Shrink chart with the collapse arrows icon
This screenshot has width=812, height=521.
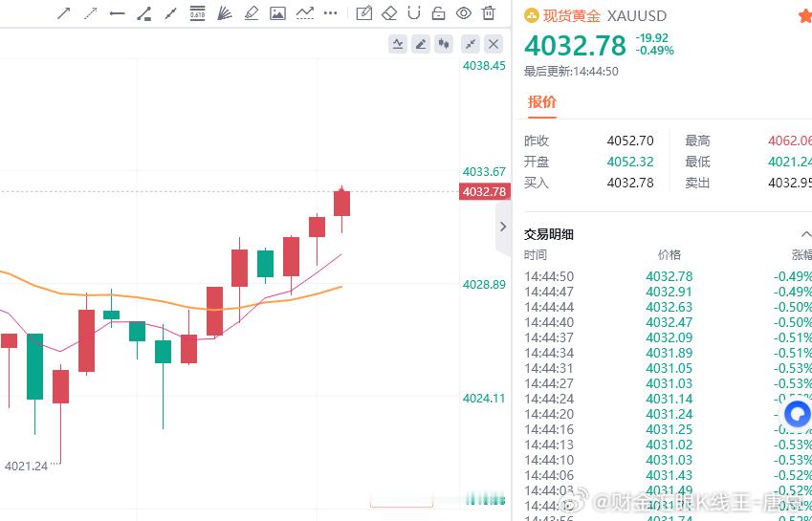(471, 45)
